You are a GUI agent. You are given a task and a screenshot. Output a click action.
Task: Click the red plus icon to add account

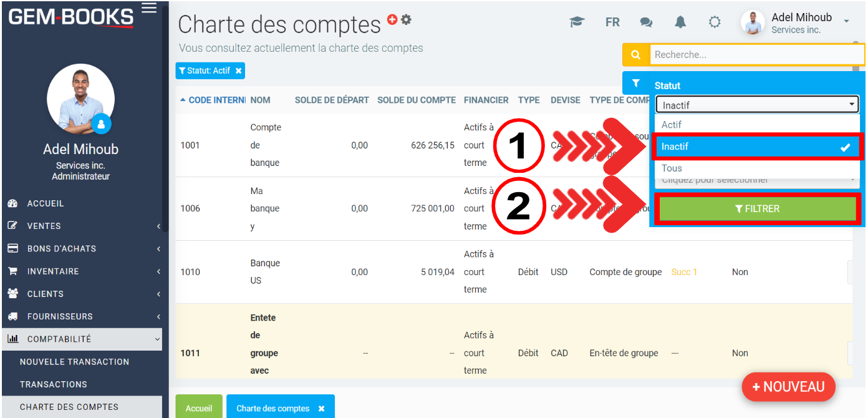click(392, 19)
